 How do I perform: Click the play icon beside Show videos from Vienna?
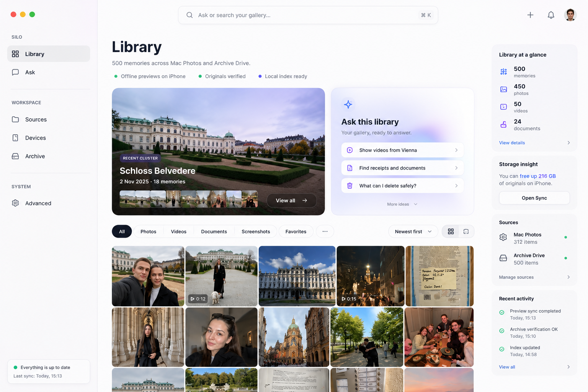click(x=350, y=150)
